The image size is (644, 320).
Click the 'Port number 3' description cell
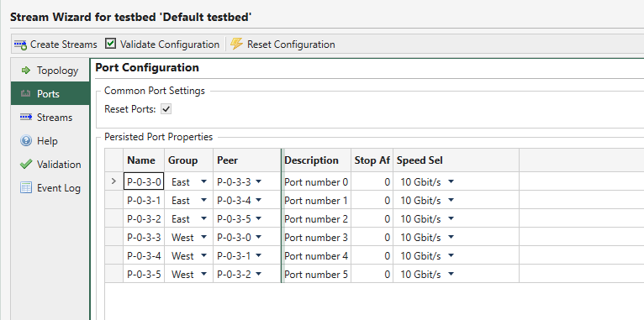317,237
